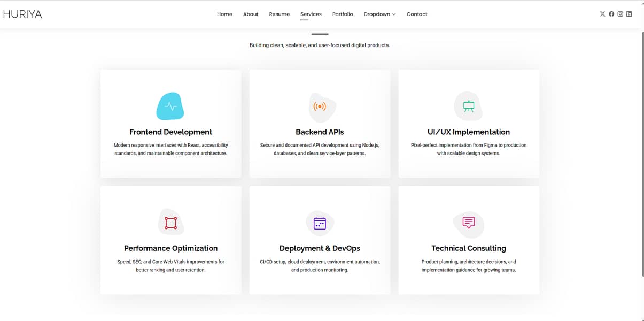Click the artboard icon on Performance Optimization card

pyautogui.click(x=170, y=222)
